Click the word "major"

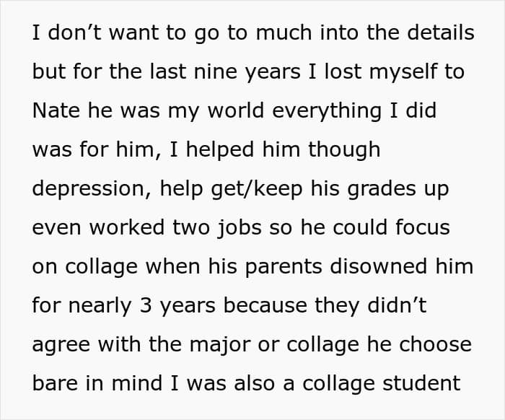[x=219, y=345]
